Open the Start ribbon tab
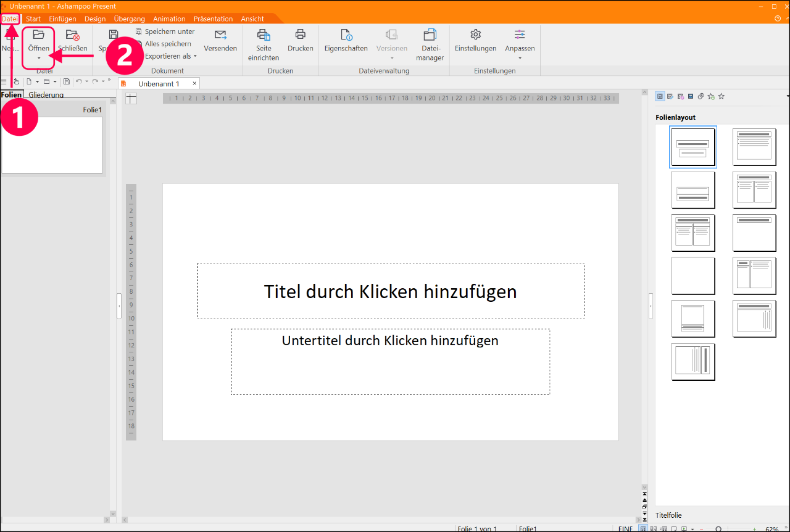Image resolution: width=790 pixels, height=532 pixels. coord(33,19)
